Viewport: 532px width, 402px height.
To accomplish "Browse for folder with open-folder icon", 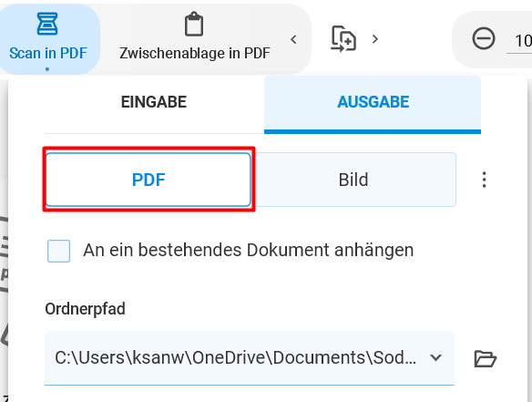I will [x=485, y=358].
